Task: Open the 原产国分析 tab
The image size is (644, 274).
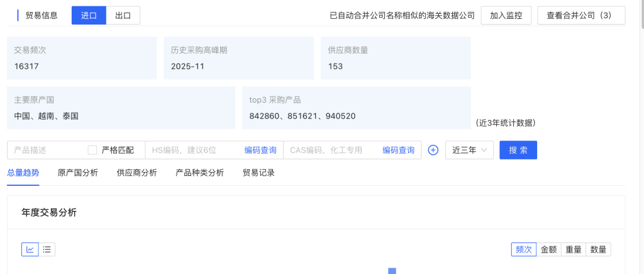Action: [78, 173]
